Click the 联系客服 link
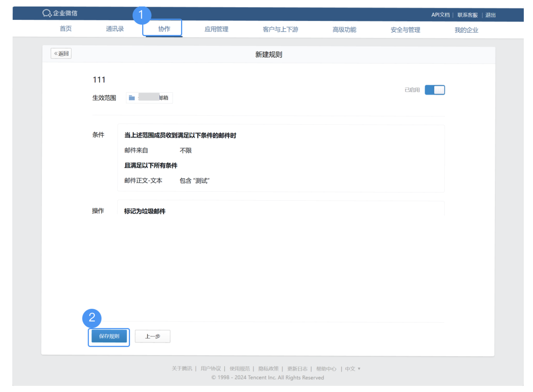 [467, 15]
